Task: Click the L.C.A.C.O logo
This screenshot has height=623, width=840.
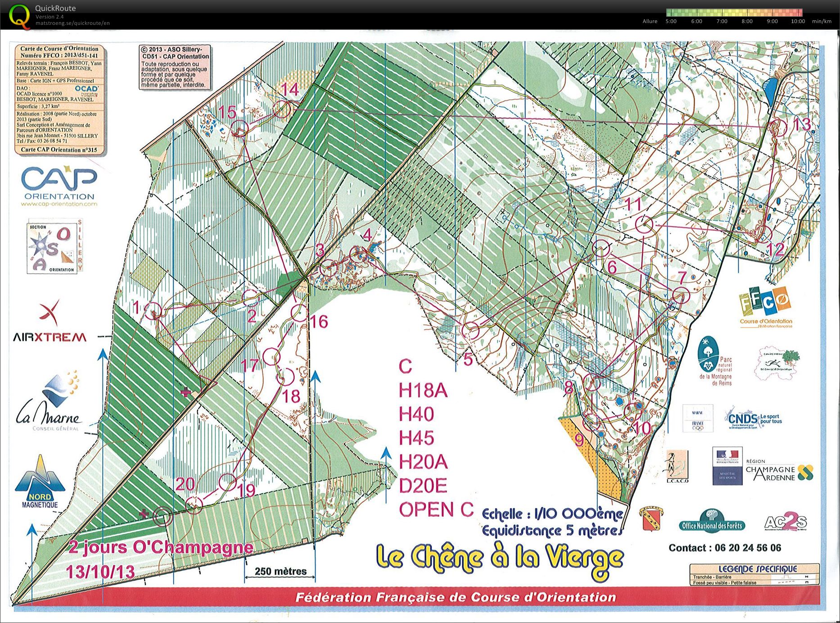Action: pyautogui.click(x=677, y=467)
